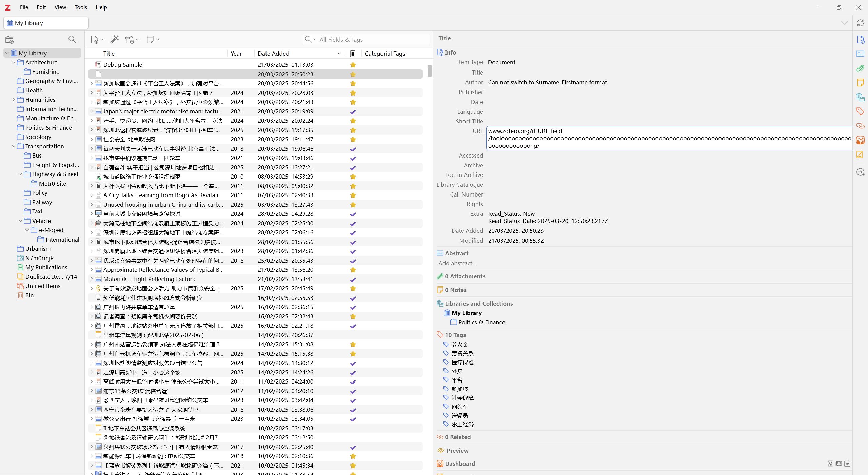The image size is (868, 475).
Task: Collapse the Transportation collection
Action: point(14,146)
